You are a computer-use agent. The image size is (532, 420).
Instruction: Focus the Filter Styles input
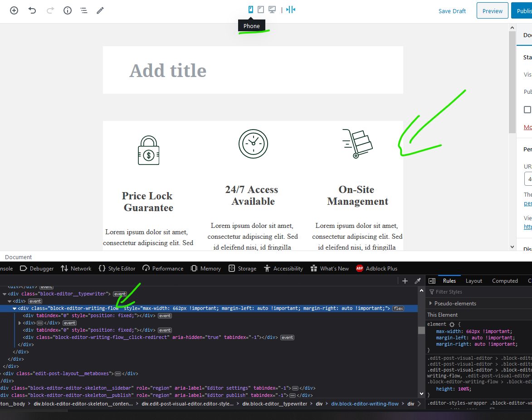click(478, 292)
